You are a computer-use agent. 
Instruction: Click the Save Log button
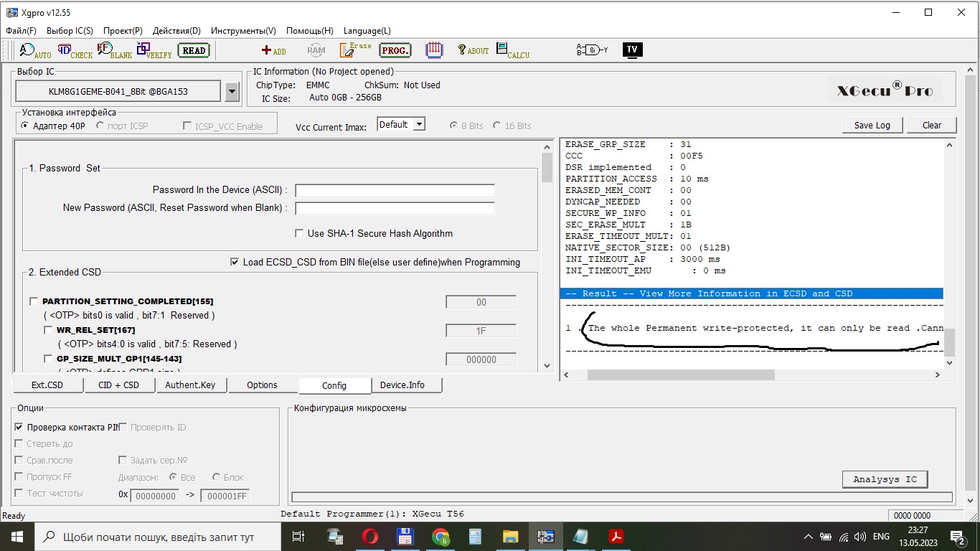point(872,125)
